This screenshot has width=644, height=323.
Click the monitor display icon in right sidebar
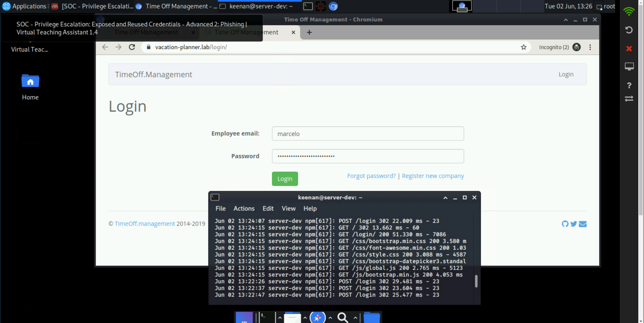[629, 66]
